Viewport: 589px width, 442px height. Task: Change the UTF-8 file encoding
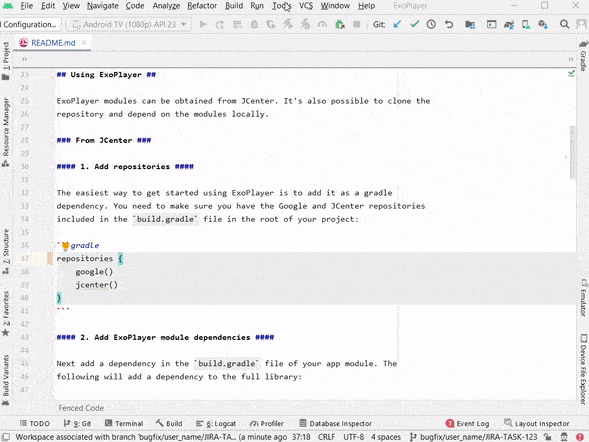pyautogui.click(x=353, y=437)
